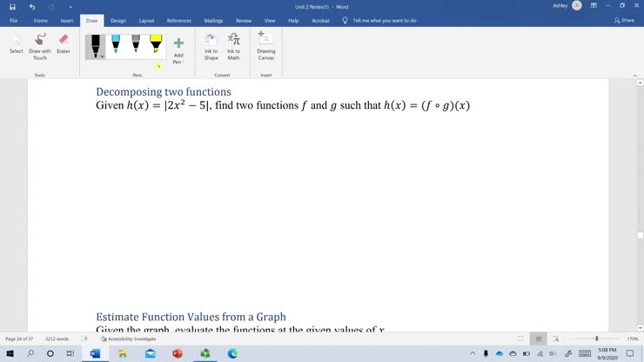Image resolution: width=644 pixels, height=362 pixels.
Task: Click 'Accessibility: Investigate' in the status bar
Action: pos(129,339)
